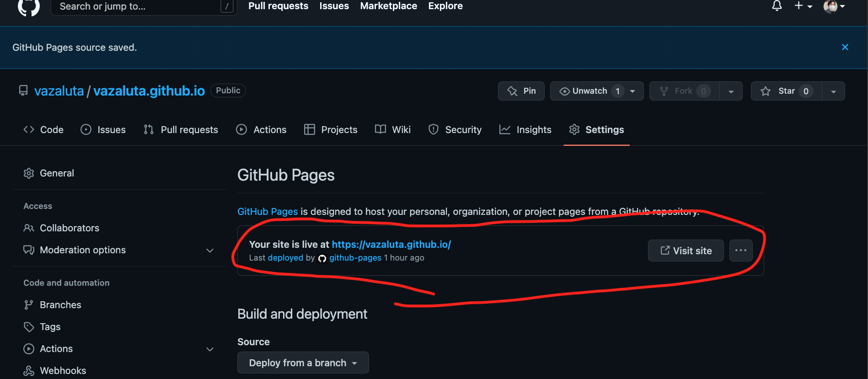Open Pull requests in top navigation
This screenshot has height=379, width=868.
278,6
